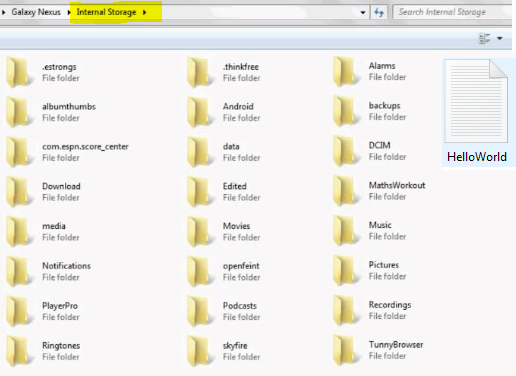The image size is (516, 376).
Task: Click the Edited folder name
Action: (x=235, y=186)
